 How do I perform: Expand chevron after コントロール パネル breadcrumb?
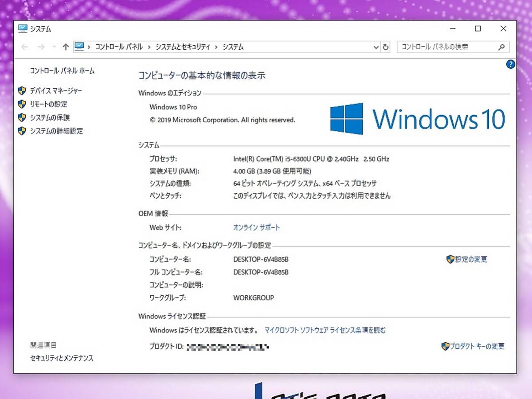point(149,47)
